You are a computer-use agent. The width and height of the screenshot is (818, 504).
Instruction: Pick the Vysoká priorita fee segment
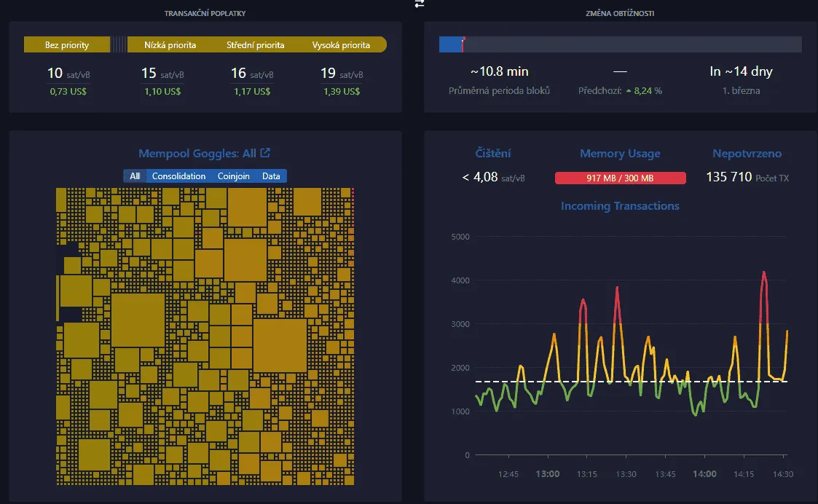[x=341, y=45]
